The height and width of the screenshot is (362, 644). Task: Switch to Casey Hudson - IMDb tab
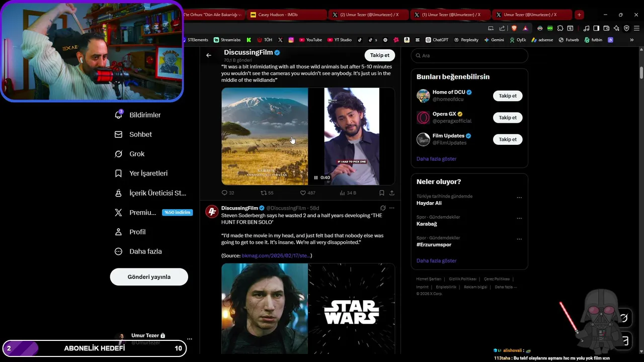coord(287,15)
